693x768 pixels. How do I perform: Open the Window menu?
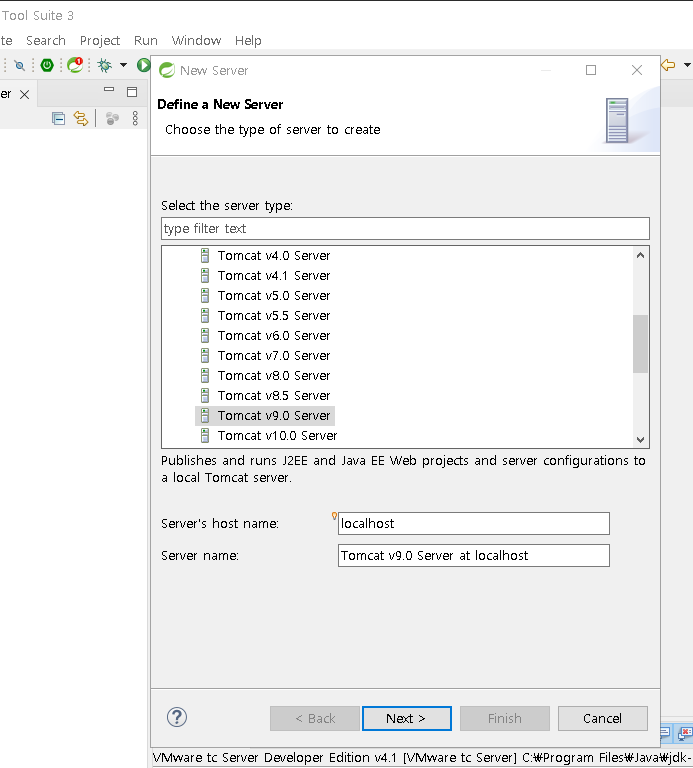[196, 41]
